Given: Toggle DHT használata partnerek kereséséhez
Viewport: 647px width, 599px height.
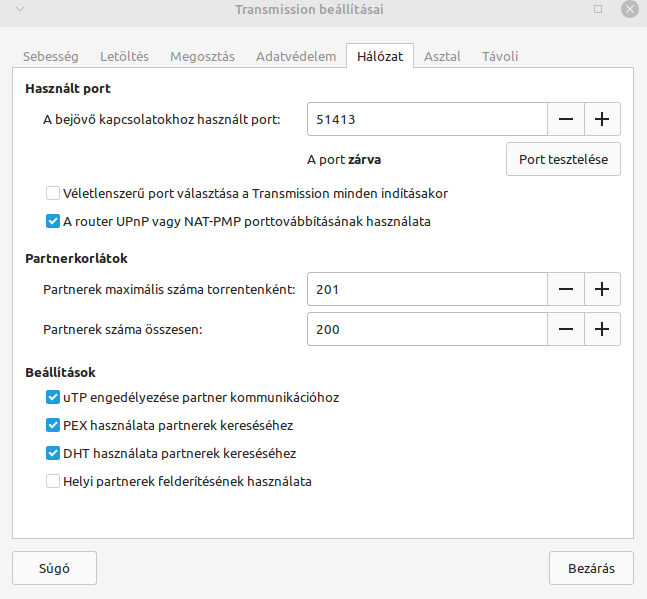Looking at the screenshot, I should pyautogui.click(x=53, y=453).
